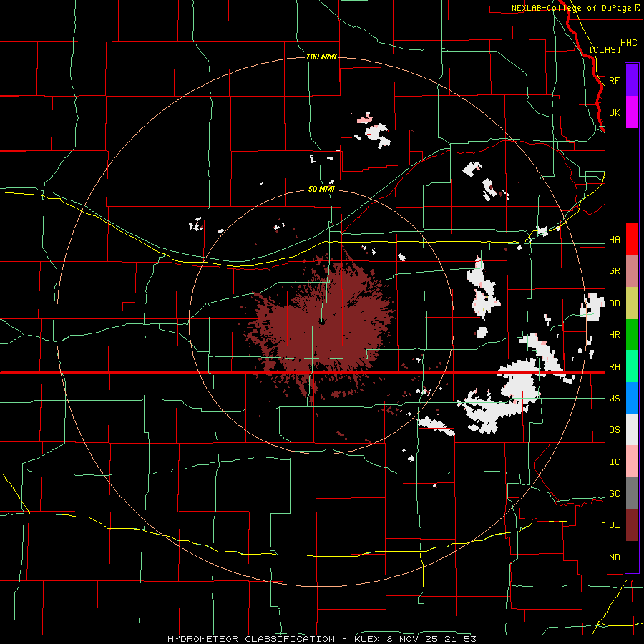Click the GR legend label

pos(614,271)
